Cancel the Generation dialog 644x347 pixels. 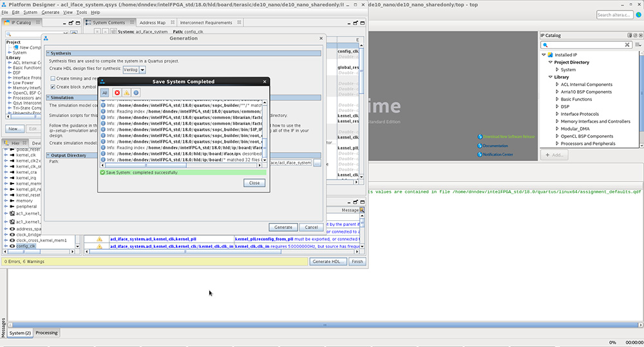pyautogui.click(x=311, y=227)
